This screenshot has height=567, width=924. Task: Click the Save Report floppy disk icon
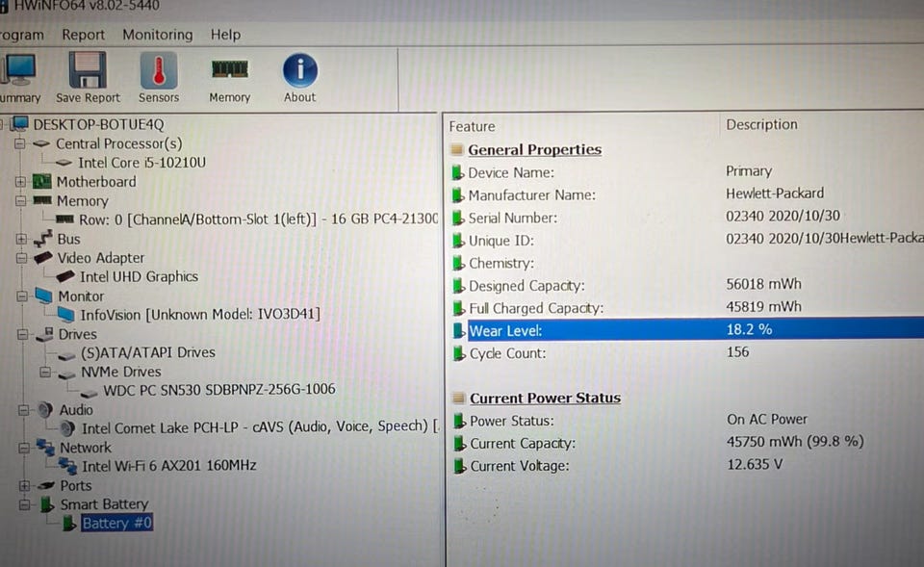88,69
